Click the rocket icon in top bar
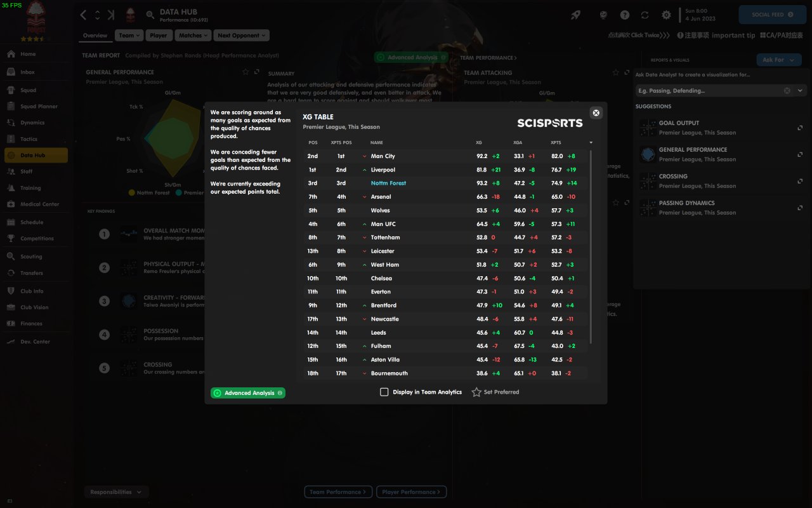812x508 pixels. 576,15
